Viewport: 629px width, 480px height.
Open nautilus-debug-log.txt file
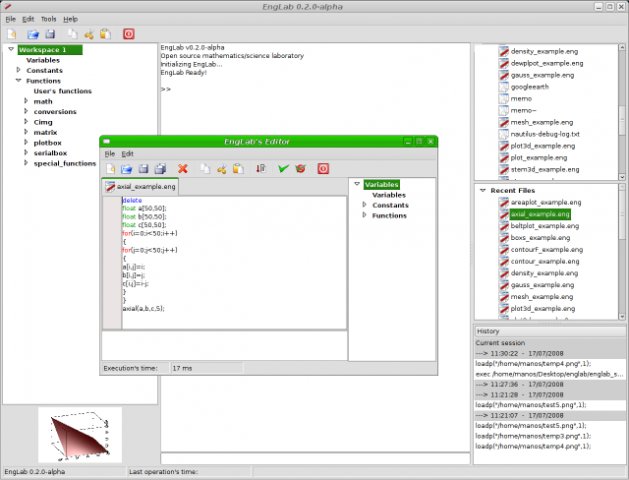point(545,134)
